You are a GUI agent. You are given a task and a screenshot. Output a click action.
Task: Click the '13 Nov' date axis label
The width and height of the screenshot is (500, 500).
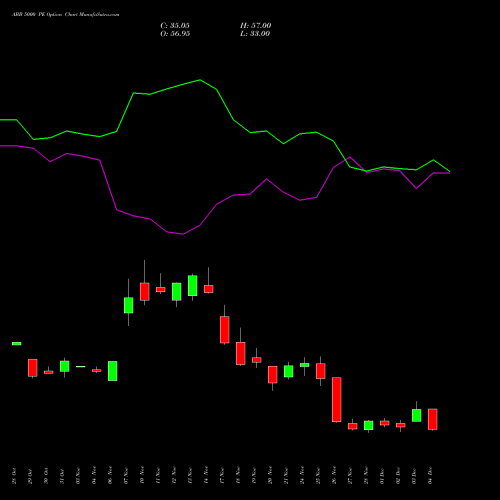[x=190, y=476]
